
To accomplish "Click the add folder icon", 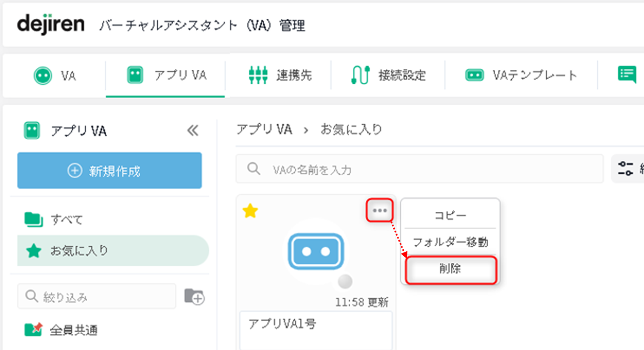I will (x=194, y=297).
